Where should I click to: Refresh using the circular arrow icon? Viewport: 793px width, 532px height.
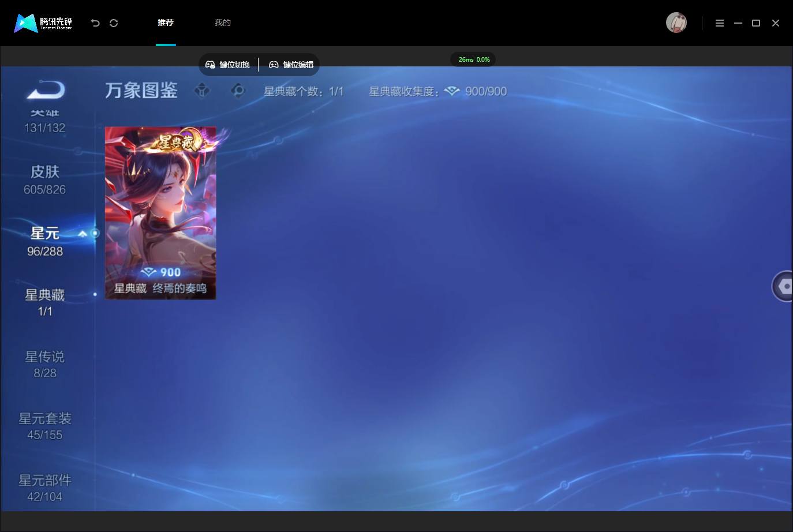(x=114, y=23)
